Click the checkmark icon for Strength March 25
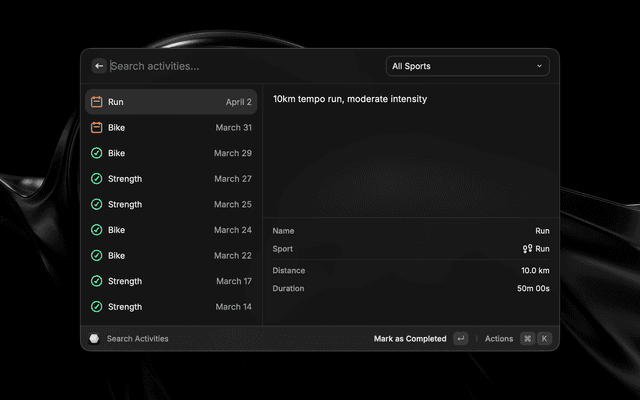 point(97,204)
